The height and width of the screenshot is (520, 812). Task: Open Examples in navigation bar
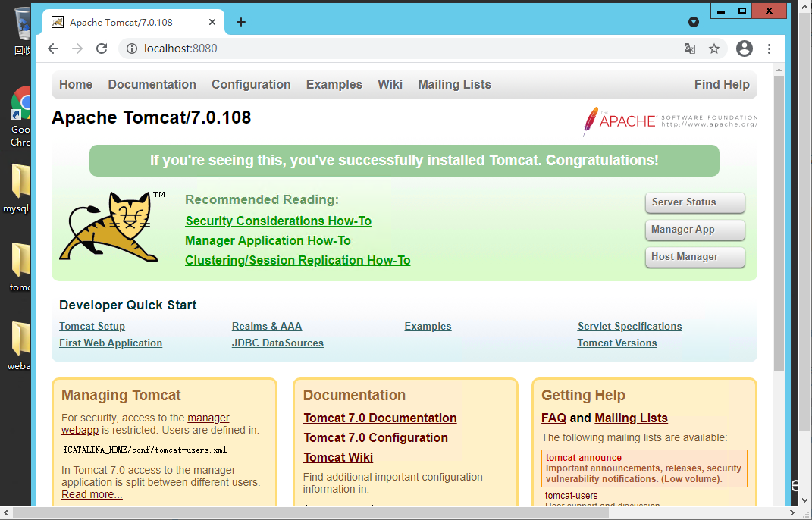coord(334,84)
